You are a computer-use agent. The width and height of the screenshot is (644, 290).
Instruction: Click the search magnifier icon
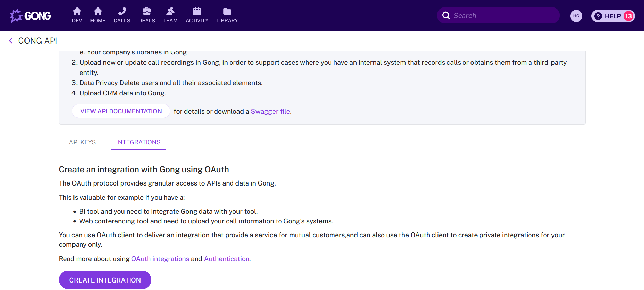pos(446,15)
